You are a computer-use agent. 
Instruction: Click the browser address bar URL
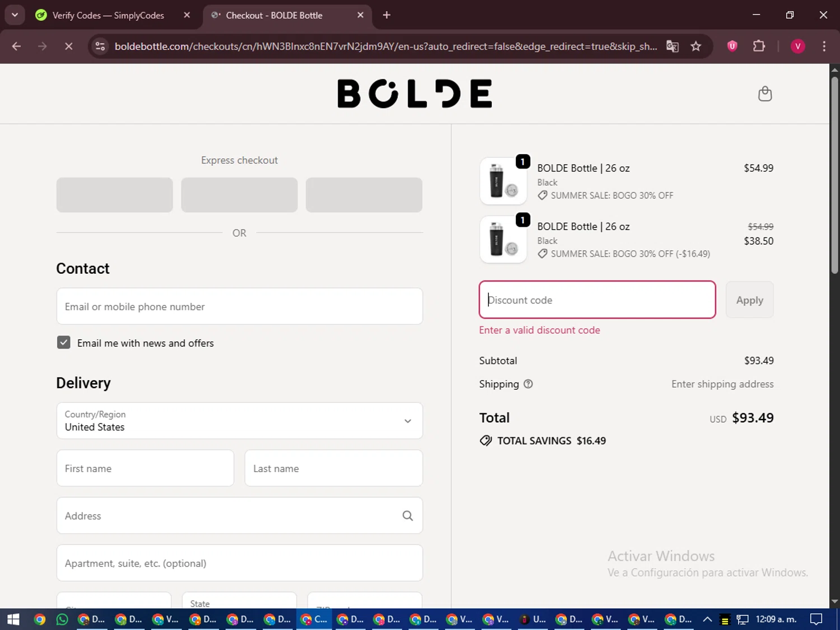click(385, 46)
